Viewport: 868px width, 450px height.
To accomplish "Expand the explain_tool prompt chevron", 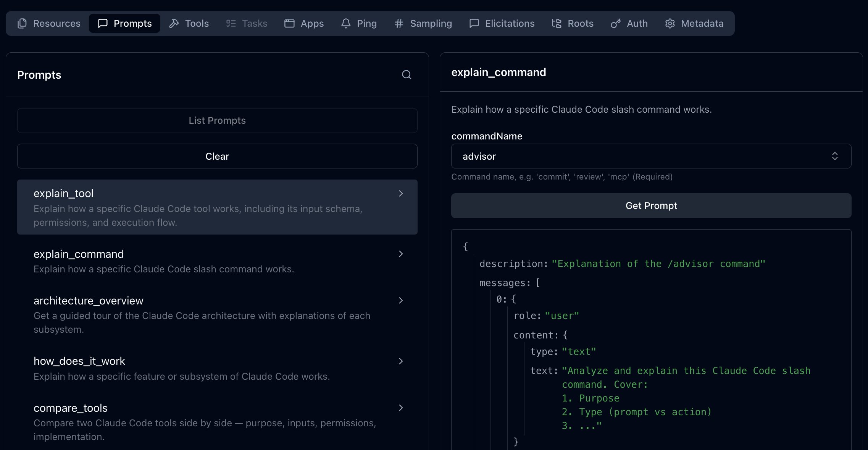I will pyautogui.click(x=401, y=194).
